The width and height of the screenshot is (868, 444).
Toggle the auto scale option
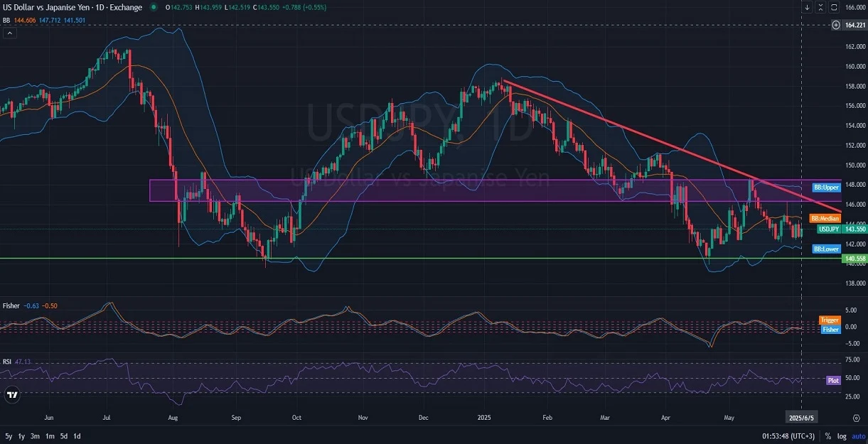(x=857, y=435)
